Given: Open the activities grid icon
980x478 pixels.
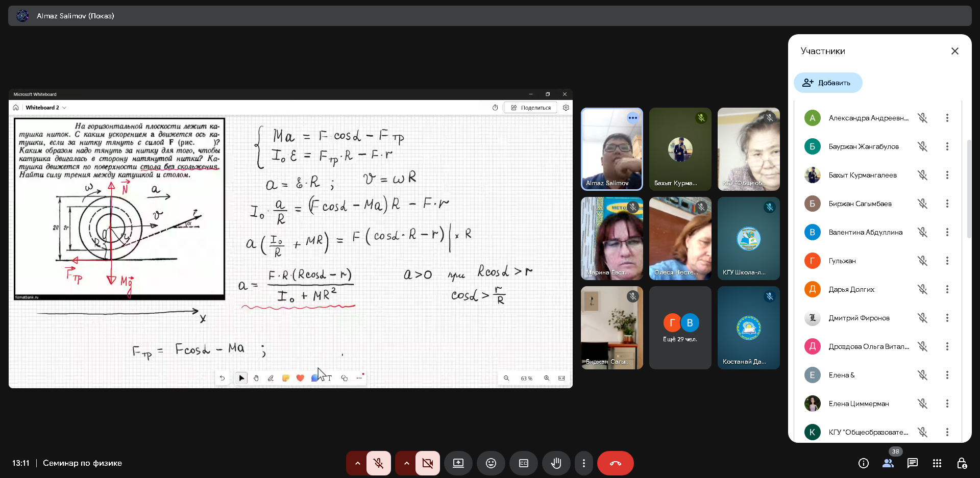Looking at the screenshot, I should (x=937, y=463).
